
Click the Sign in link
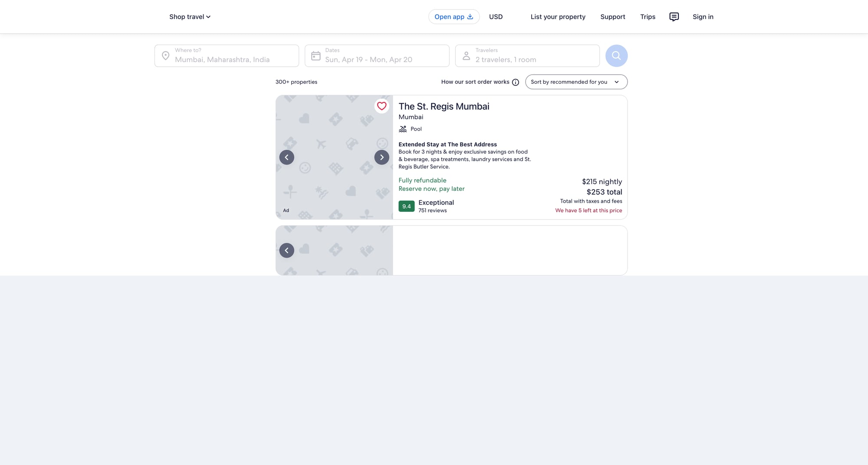703,16
